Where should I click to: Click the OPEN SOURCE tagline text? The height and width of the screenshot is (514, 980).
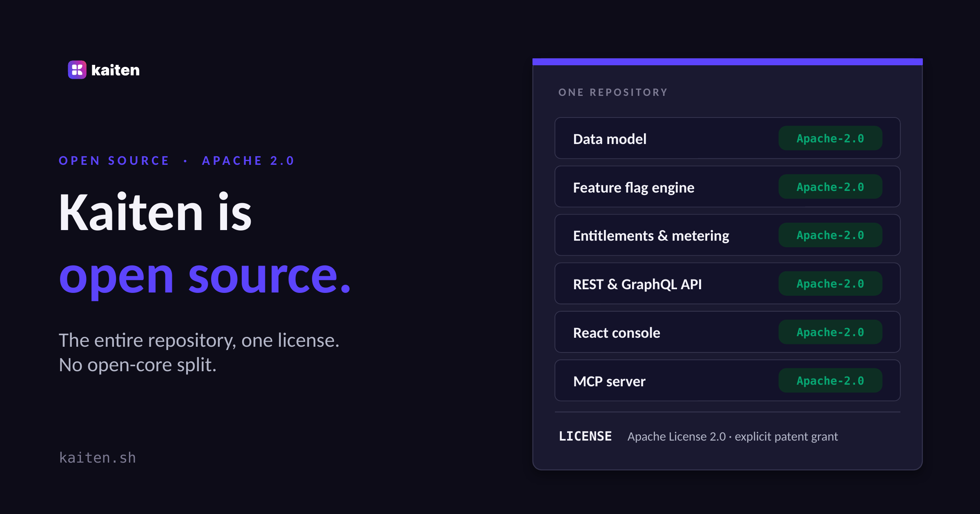tap(114, 160)
